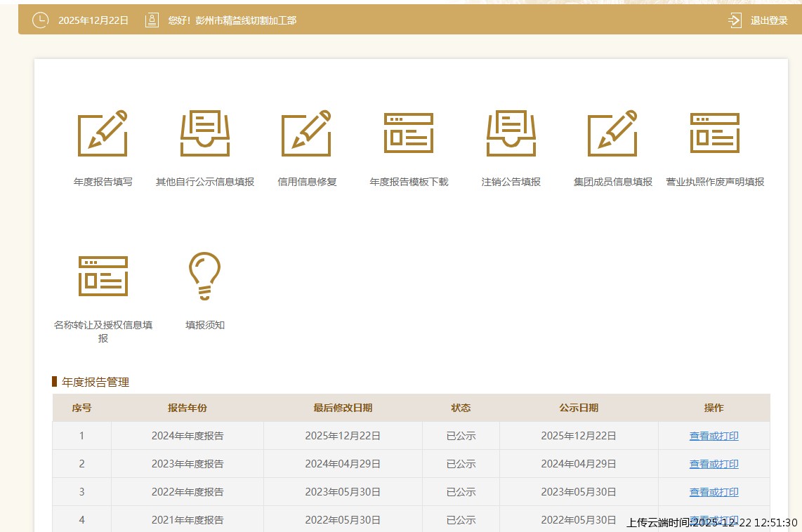This screenshot has width=802, height=532.
Task: View or print the 2021 annual report
Action: 714,519
